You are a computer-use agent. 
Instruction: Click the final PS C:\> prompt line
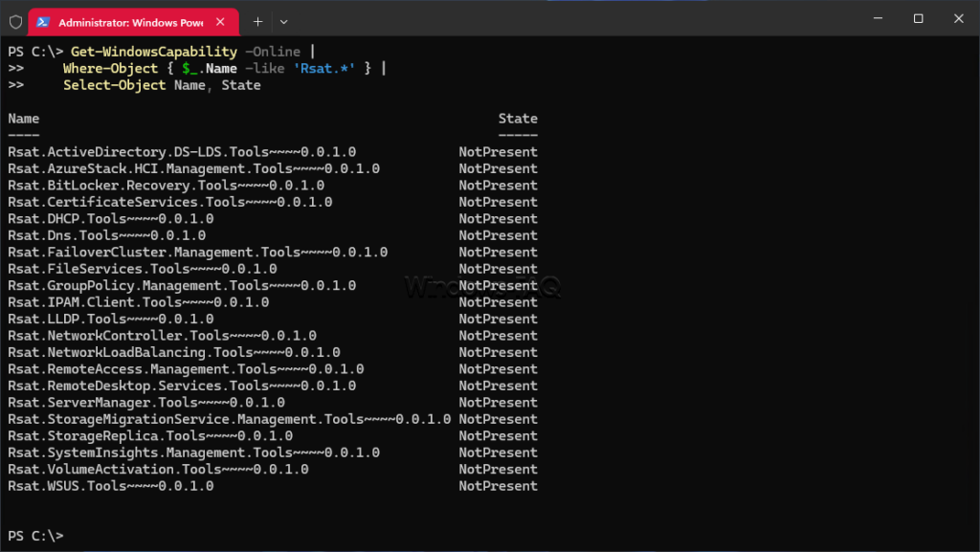click(x=35, y=536)
